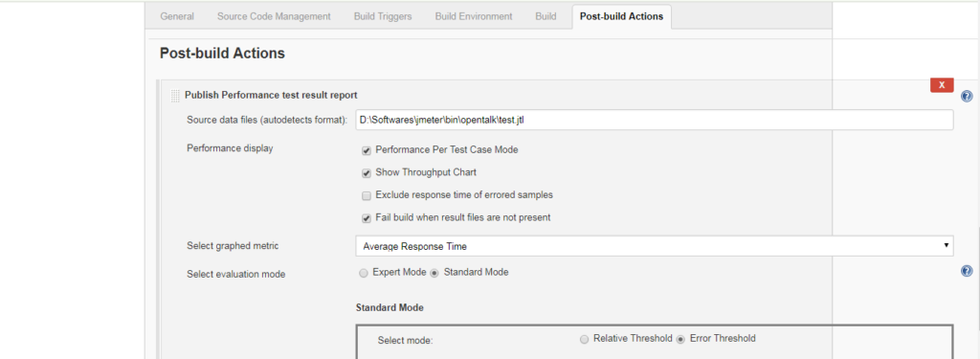Click dropdown arrow of Average Response Time

(x=947, y=246)
